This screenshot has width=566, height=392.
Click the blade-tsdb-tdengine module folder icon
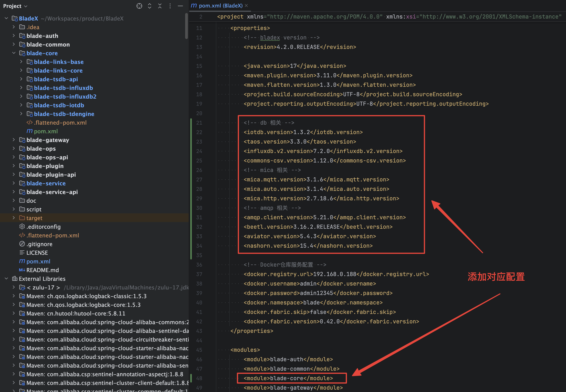click(x=29, y=114)
